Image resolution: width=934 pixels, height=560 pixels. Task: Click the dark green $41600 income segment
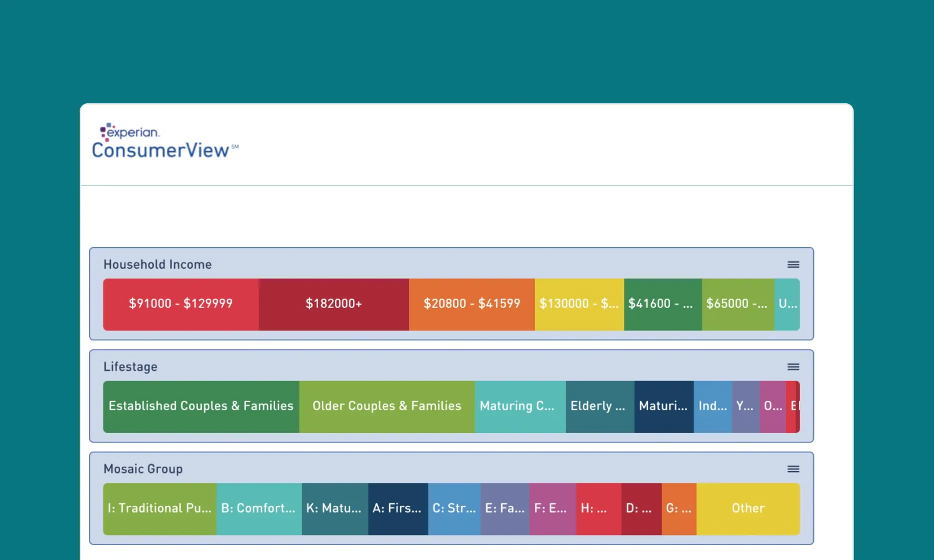[663, 304]
